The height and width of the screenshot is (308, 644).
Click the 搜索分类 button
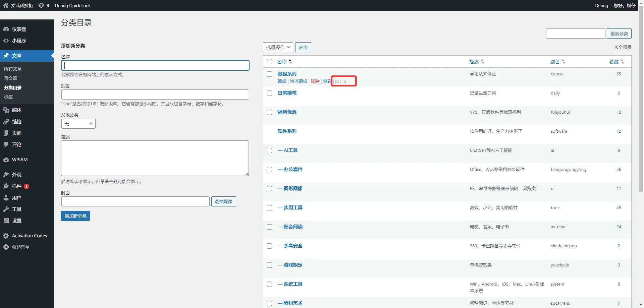tap(619, 34)
